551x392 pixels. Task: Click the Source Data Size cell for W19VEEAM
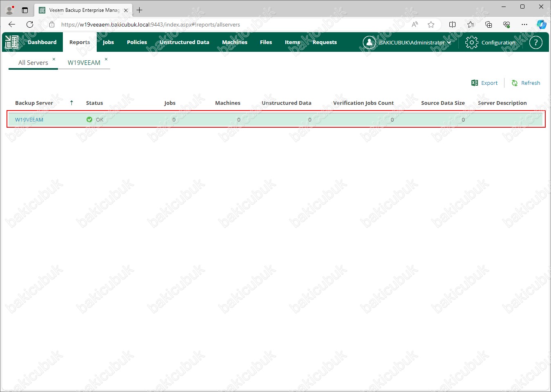point(463,120)
